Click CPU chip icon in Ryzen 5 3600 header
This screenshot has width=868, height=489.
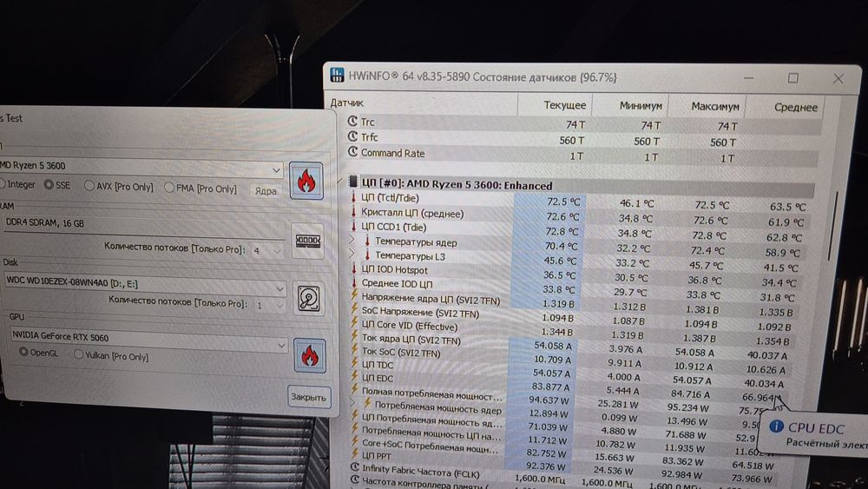tap(352, 182)
